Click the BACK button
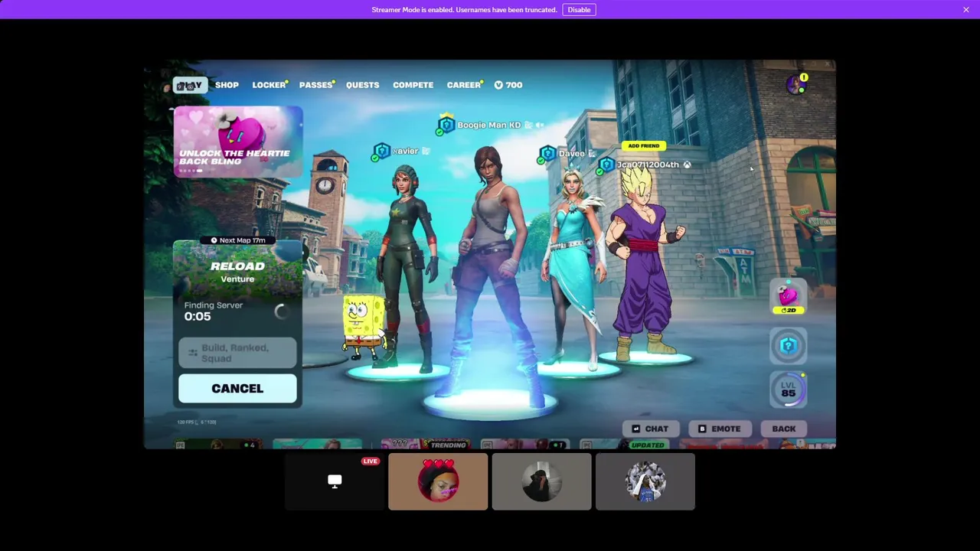 (783, 429)
